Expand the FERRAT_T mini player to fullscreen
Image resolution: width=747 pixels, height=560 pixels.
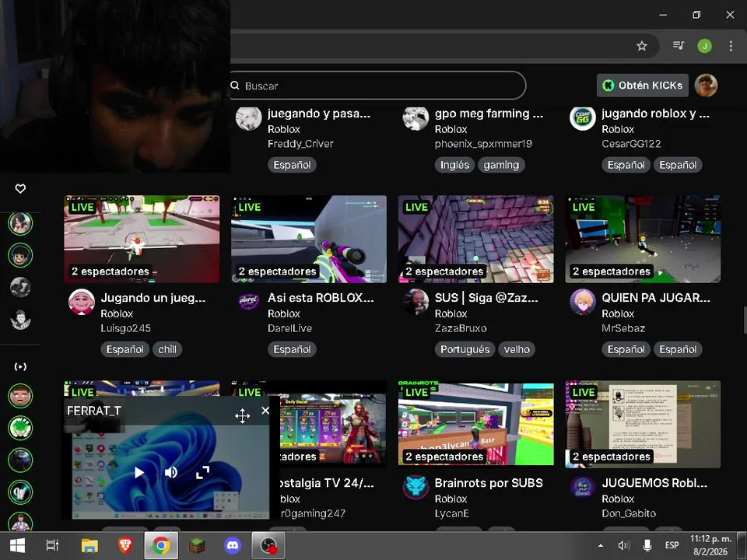pyautogui.click(x=202, y=472)
